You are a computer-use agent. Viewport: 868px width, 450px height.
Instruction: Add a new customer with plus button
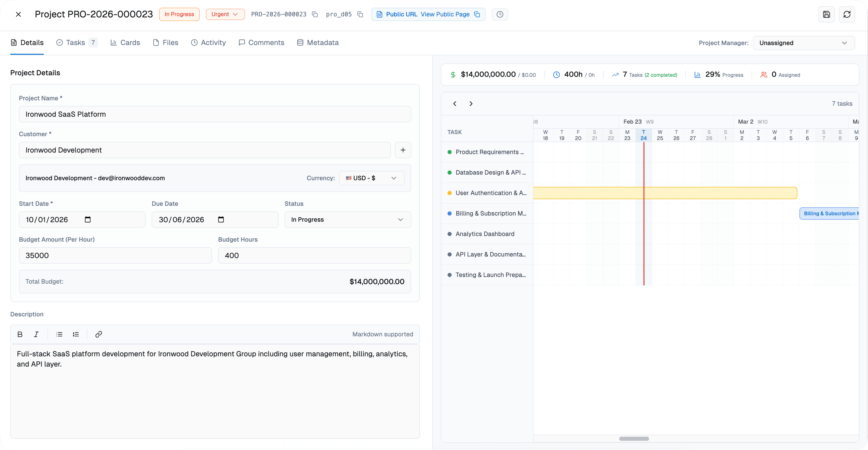pos(403,150)
